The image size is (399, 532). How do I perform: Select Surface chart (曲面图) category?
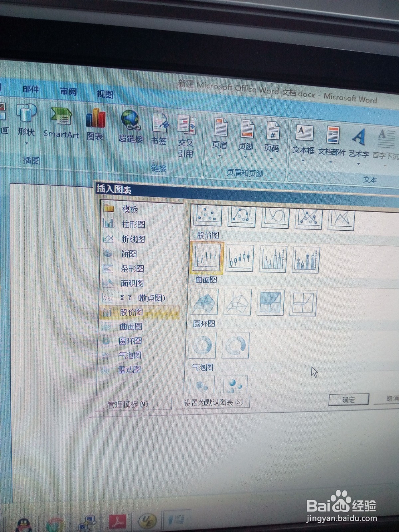[x=140, y=326]
